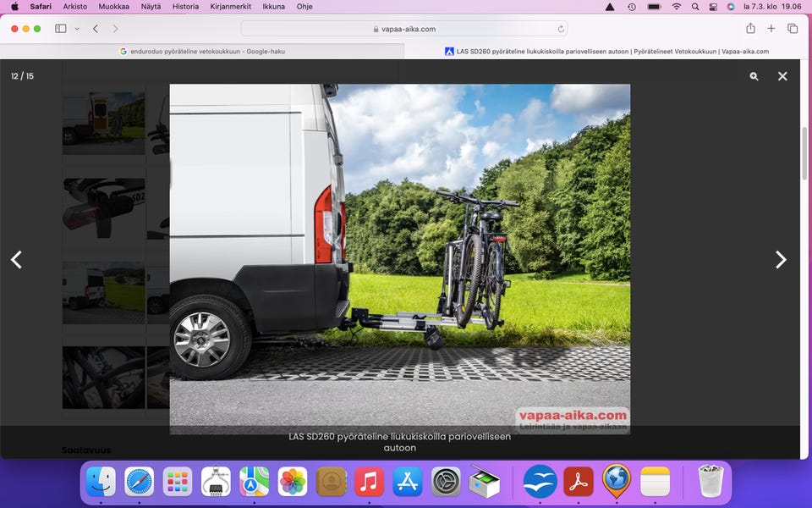Open the Wi-Fi status menu
812x508 pixels.
(676, 7)
